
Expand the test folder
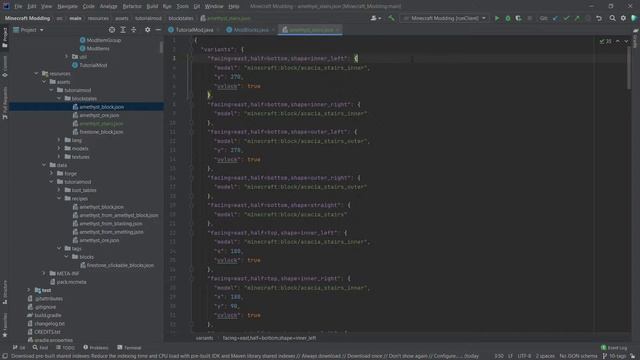pyautogui.click(x=29, y=290)
